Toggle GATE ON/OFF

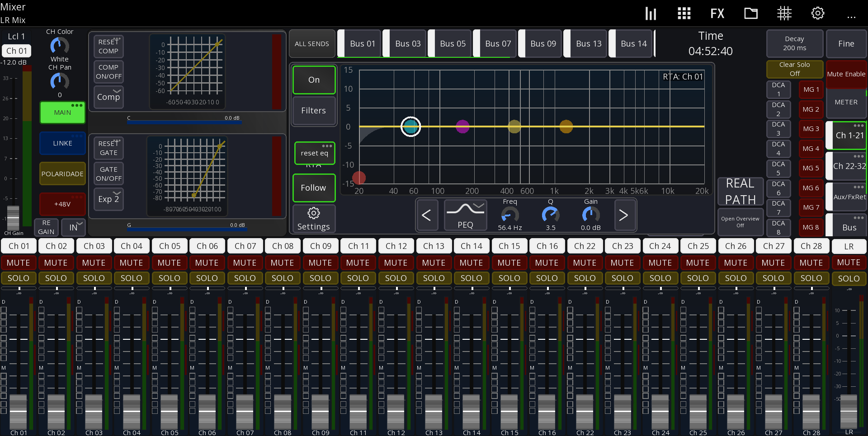[x=108, y=174]
